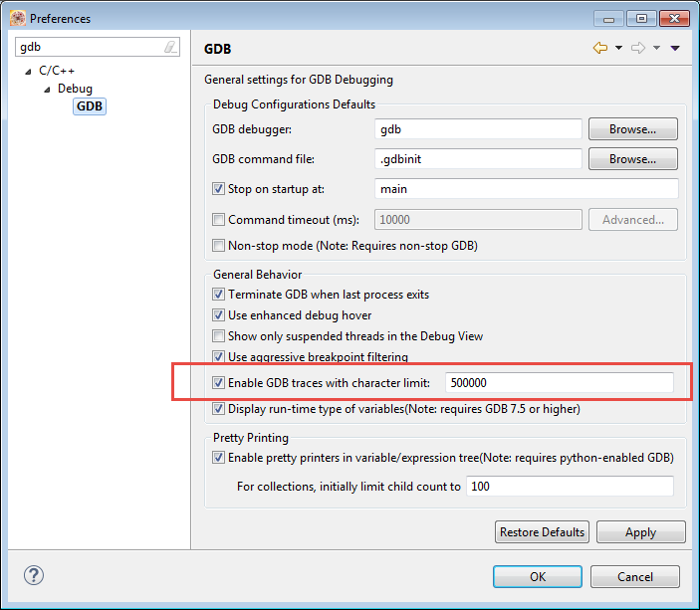
Task: Open the Back history dropdown arrow
Action: (x=618, y=48)
